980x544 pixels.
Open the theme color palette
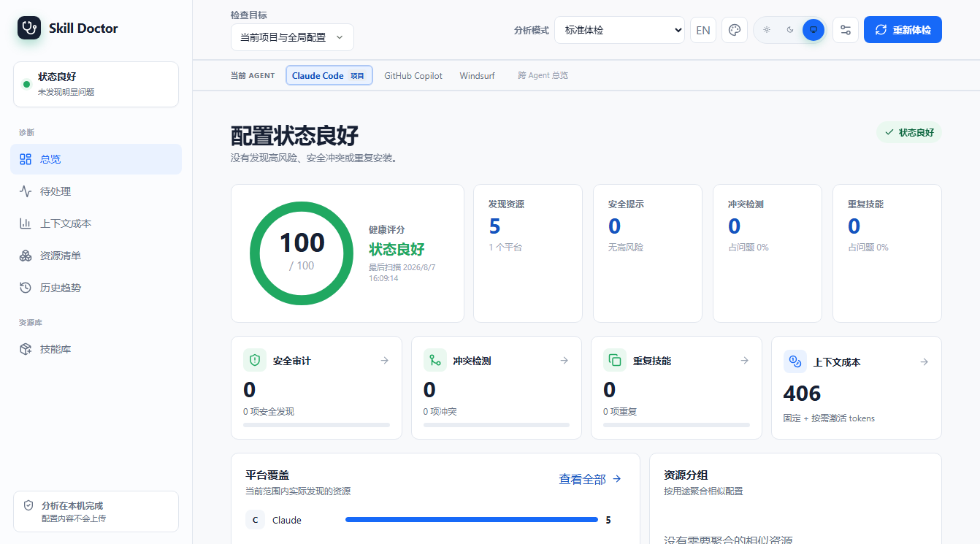tap(735, 30)
